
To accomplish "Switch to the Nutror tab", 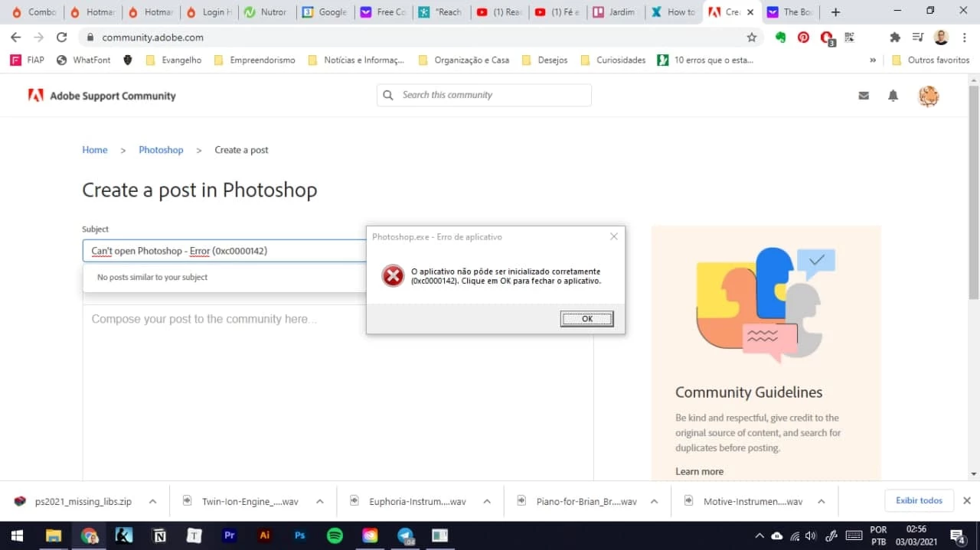I will pyautogui.click(x=266, y=11).
